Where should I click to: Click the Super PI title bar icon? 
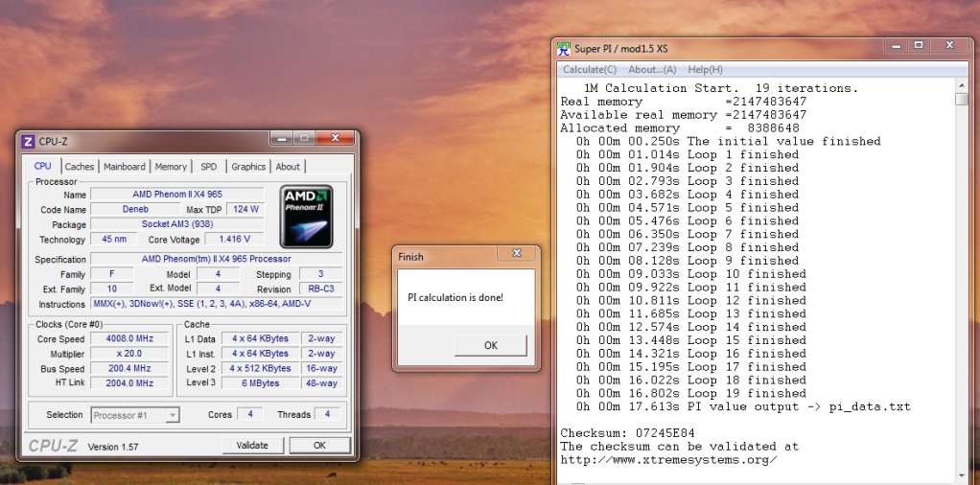[x=564, y=48]
